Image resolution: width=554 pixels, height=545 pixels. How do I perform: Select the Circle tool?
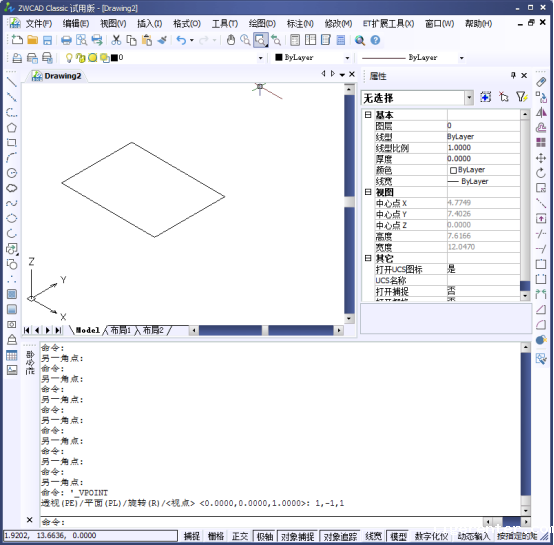coord(12,173)
